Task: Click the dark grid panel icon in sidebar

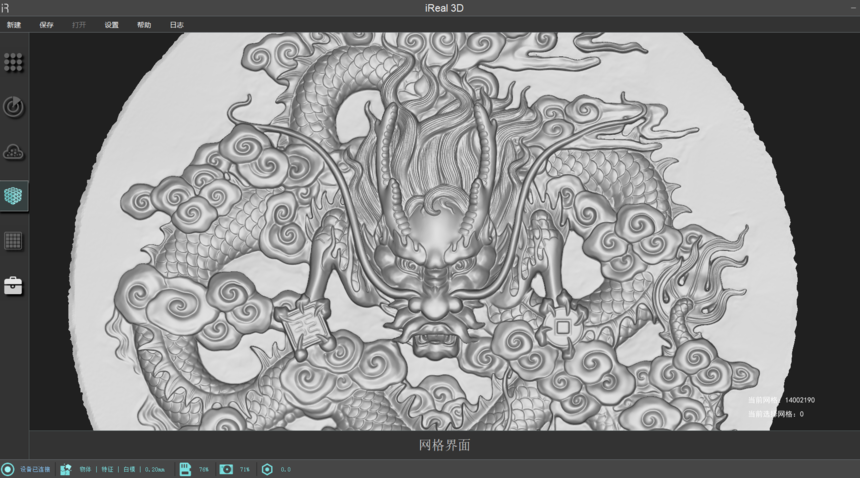Action: point(13,241)
